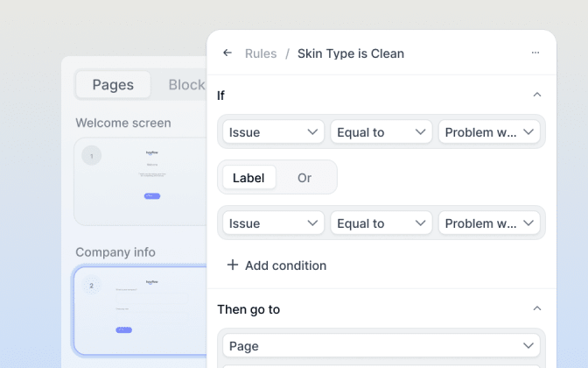
Task: Click the Then go to heading
Action: tap(248, 309)
